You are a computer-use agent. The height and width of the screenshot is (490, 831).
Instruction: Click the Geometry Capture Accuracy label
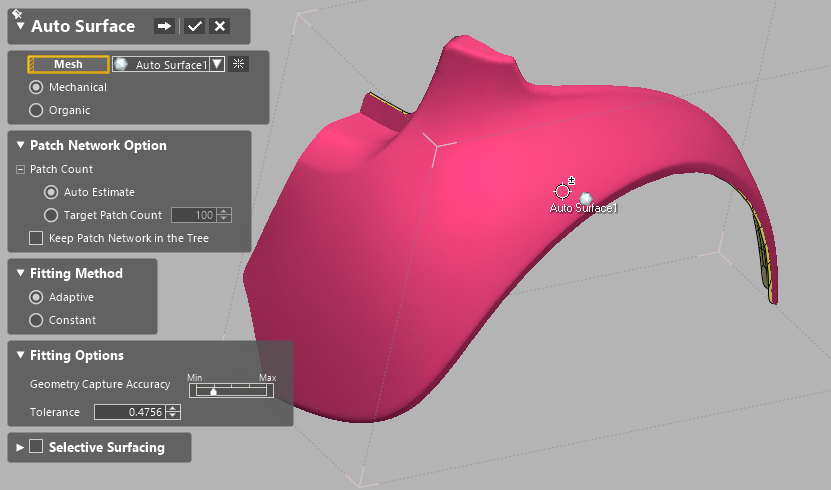[100, 384]
